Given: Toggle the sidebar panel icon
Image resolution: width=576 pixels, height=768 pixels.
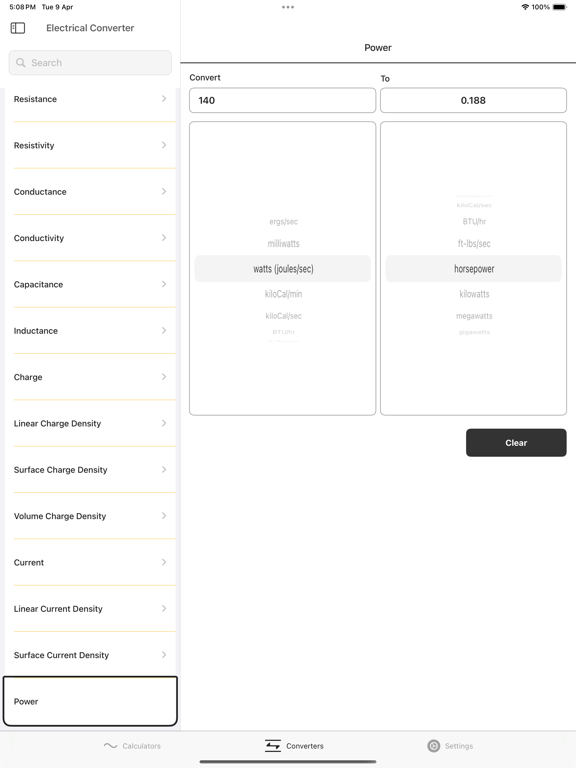Looking at the screenshot, I should pos(18,28).
